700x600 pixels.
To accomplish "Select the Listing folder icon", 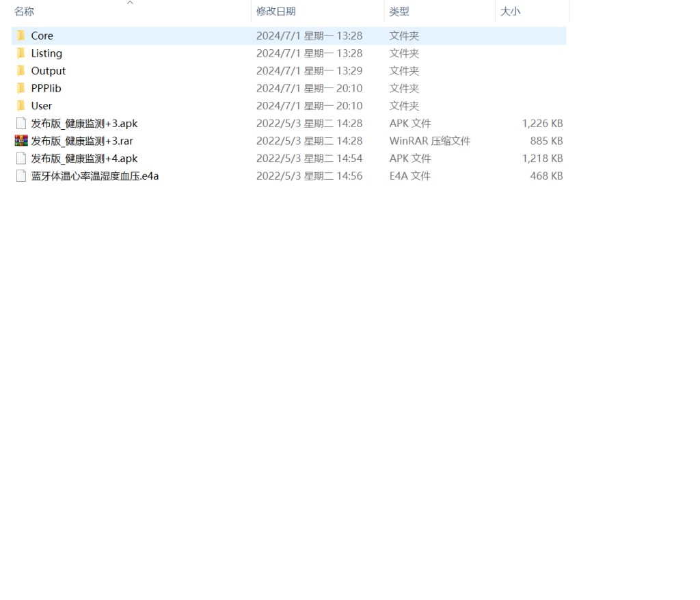I will pyautogui.click(x=21, y=53).
